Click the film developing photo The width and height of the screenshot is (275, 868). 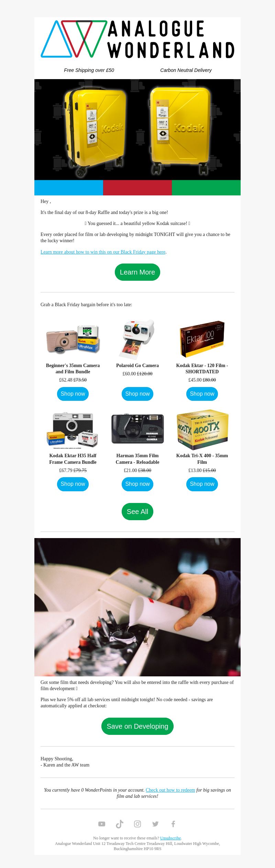click(137, 607)
